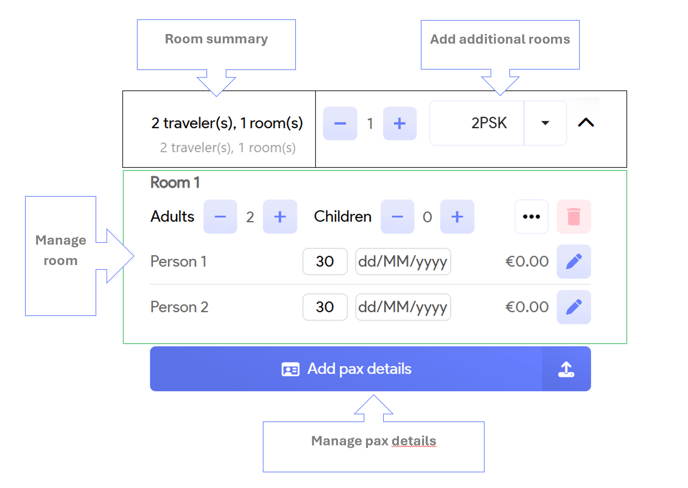Click the Person 2 birth date field
Image resolution: width=688 pixels, height=488 pixels.
tap(403, 307)
